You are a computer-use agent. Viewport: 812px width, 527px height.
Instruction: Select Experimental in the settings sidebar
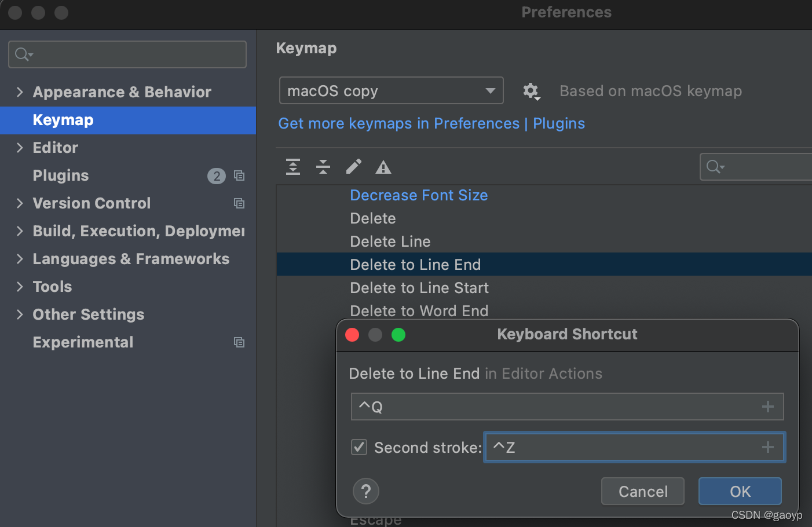point(83,342)
